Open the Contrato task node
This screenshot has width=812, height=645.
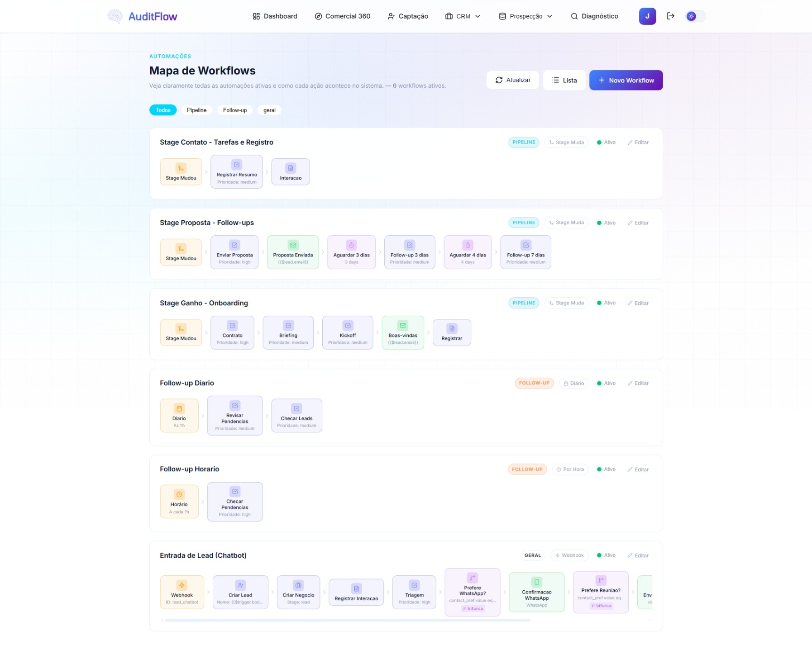pos(233,332)
